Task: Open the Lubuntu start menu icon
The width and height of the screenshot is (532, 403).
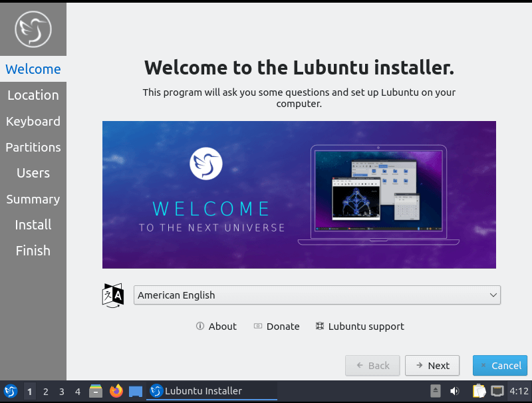Action: 11,391
